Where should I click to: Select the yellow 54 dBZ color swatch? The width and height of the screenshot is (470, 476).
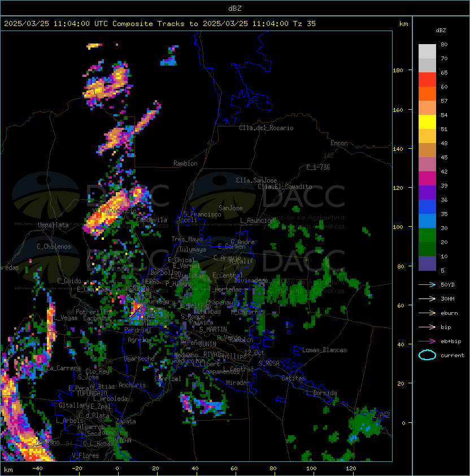pyautogui.click(x=427, y=122)
